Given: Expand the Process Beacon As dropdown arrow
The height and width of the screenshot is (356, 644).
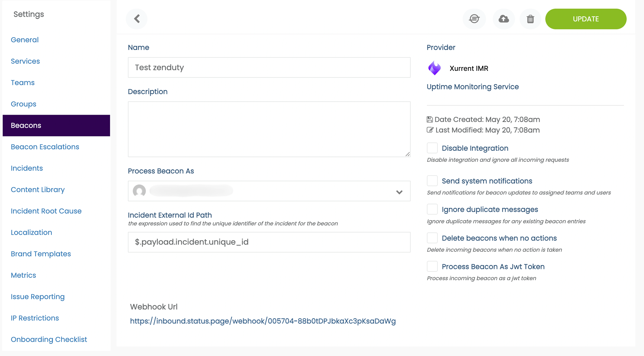Looking at the screenshot, I should pos(399,192).
